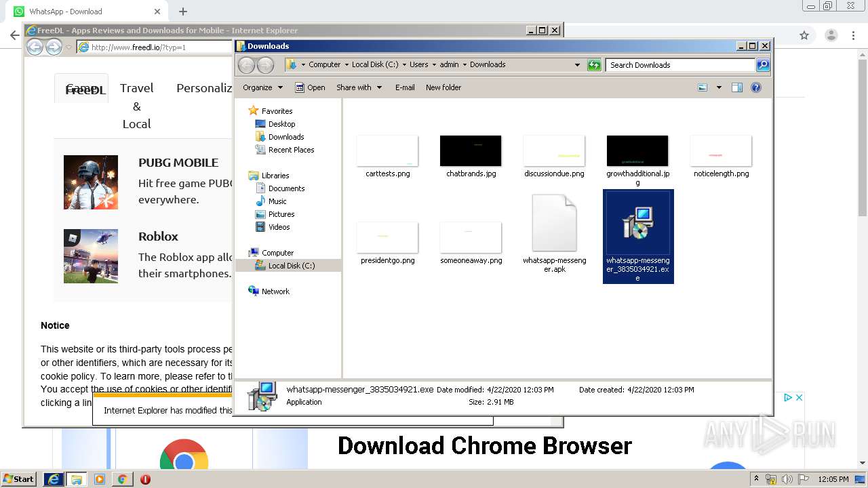Open the volume speaker tray icon
The width and height of the screenshot is (868, 488).
[x=787, y=479]
